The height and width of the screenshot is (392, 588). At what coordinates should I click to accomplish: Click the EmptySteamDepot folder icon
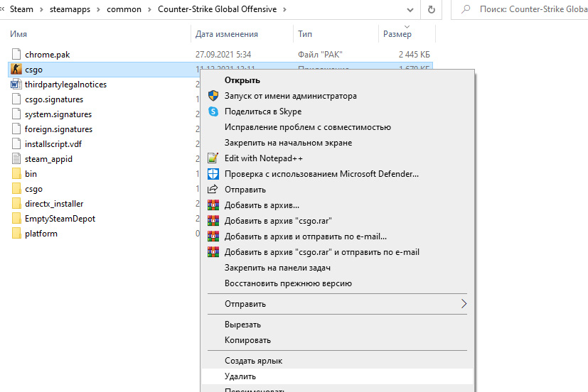[x=16, y=219]
